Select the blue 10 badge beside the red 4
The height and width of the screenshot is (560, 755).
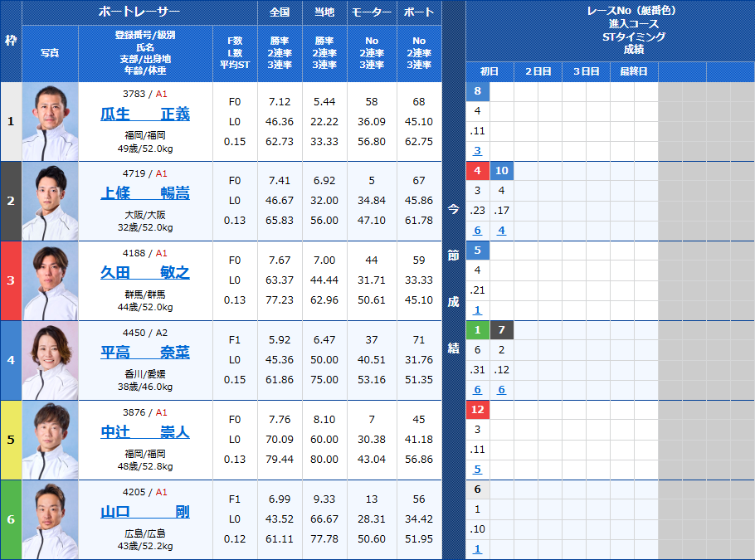500,171
